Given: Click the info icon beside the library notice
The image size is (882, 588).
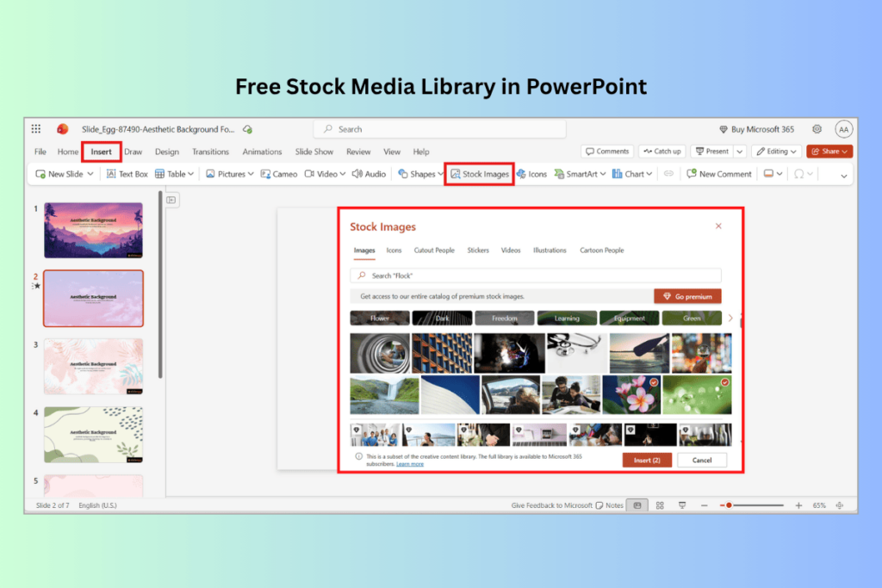Looking at the screenshot, I should [x=359, y=456].
